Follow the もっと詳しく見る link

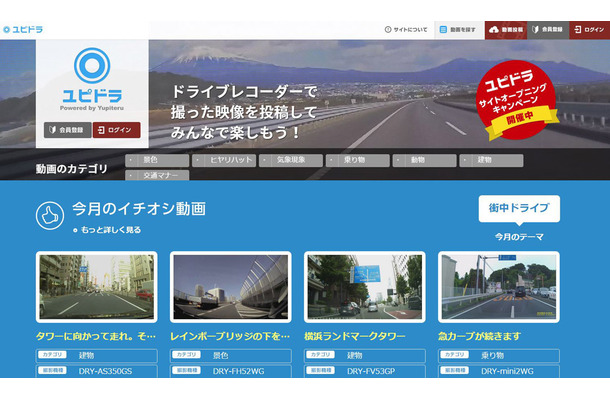106,230
